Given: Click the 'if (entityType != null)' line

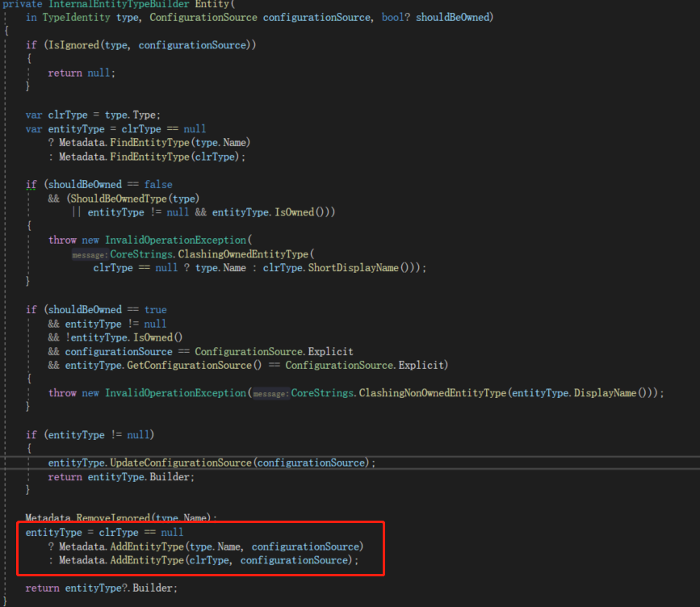Looking at the screenshot, I should pos(90,435).
